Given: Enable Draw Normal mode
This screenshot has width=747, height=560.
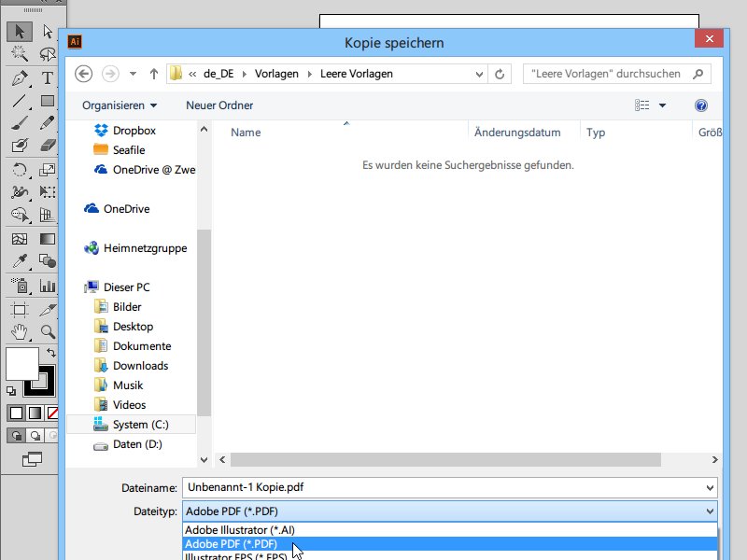Looking at the screenshot, I should point(16,435).
